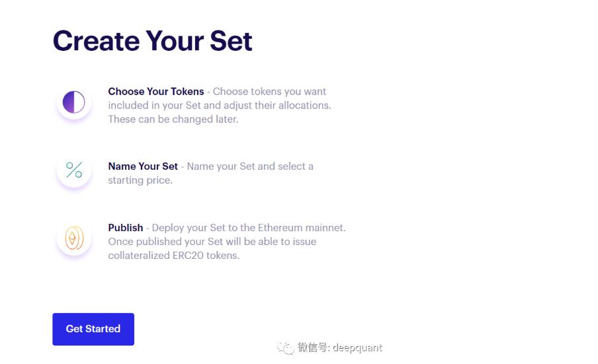Click "Name your Set and select a" text
Viewport: 598px width, 364px height.
[250, 166]
